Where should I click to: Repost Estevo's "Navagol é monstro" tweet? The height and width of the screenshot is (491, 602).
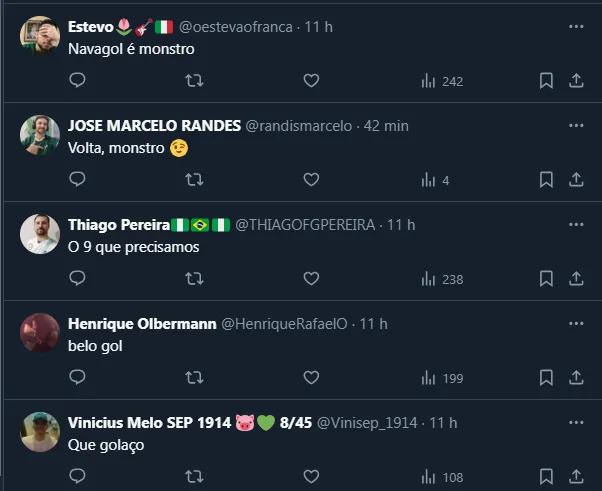[x=195, y=81]
